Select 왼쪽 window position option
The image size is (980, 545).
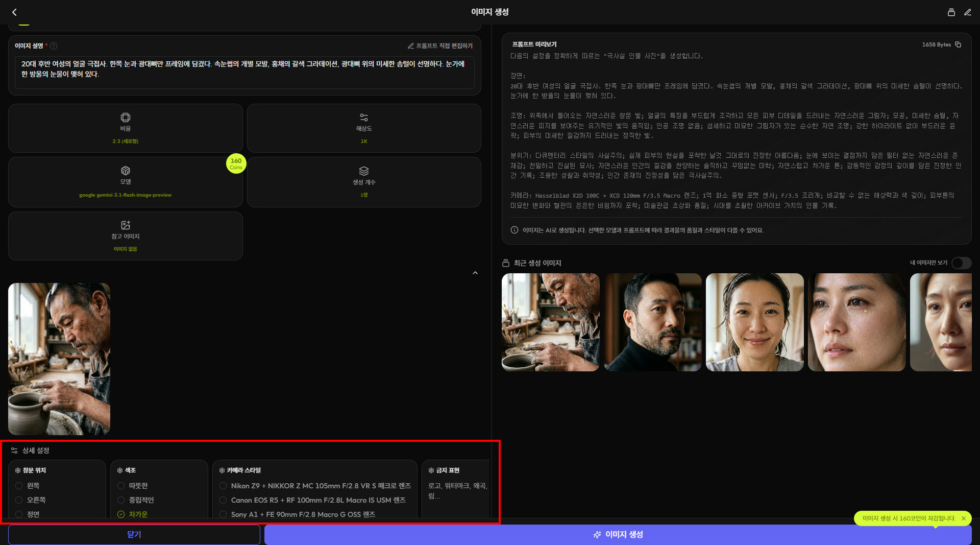tap(19, 486)
